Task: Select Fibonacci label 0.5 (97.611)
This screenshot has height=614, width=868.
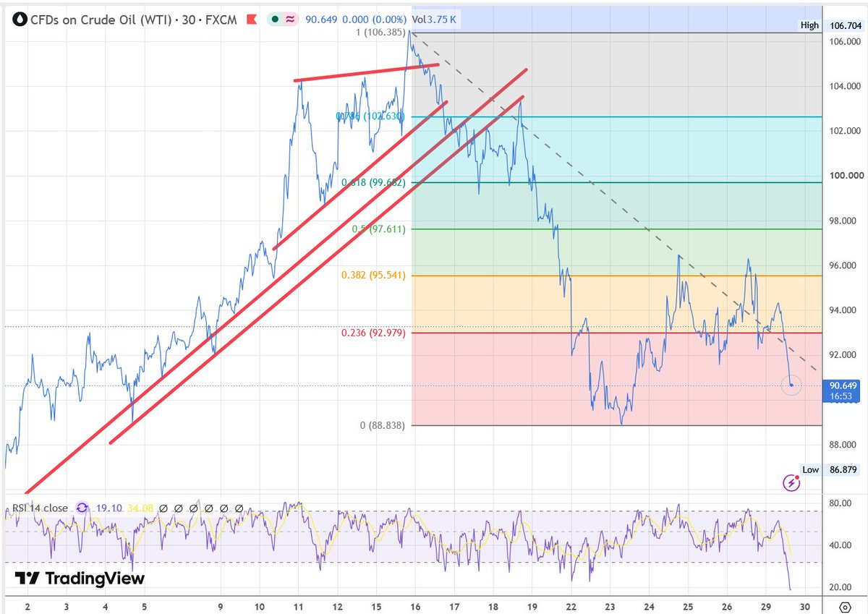Action: point(379,229)
